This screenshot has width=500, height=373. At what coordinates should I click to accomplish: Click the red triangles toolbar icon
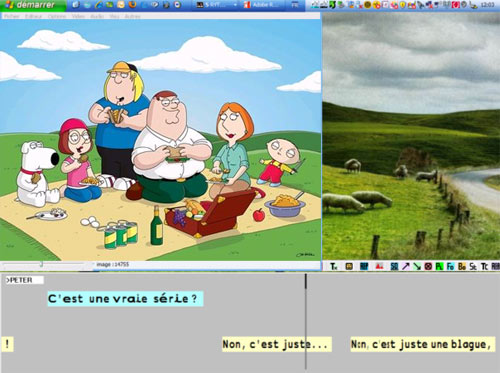[379, 266]
